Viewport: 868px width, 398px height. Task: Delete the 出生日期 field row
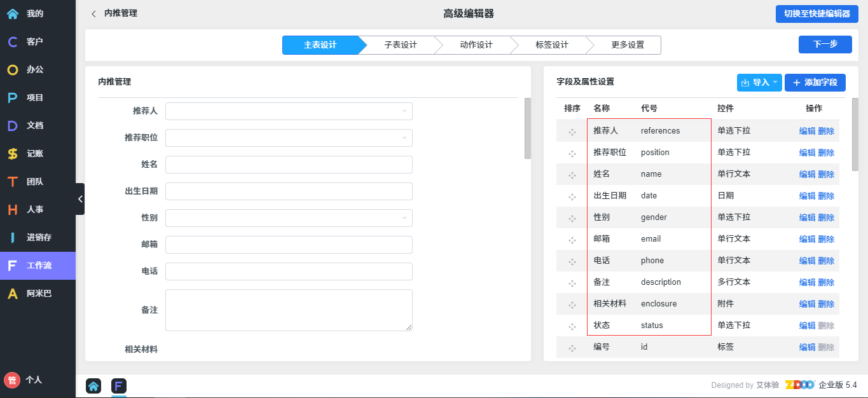click(x=826, y=196)
